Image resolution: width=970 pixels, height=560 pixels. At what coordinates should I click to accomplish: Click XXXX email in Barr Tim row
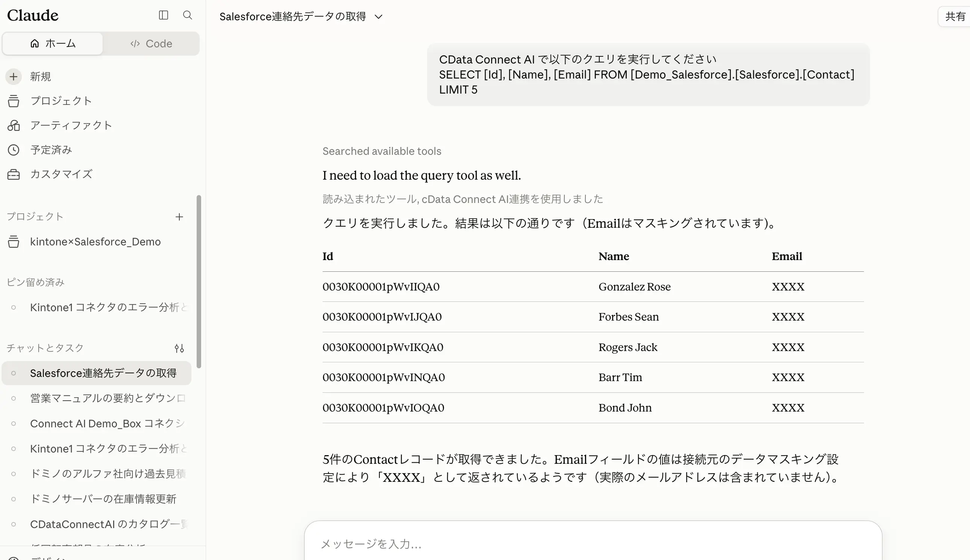click(x=788, y=377)
